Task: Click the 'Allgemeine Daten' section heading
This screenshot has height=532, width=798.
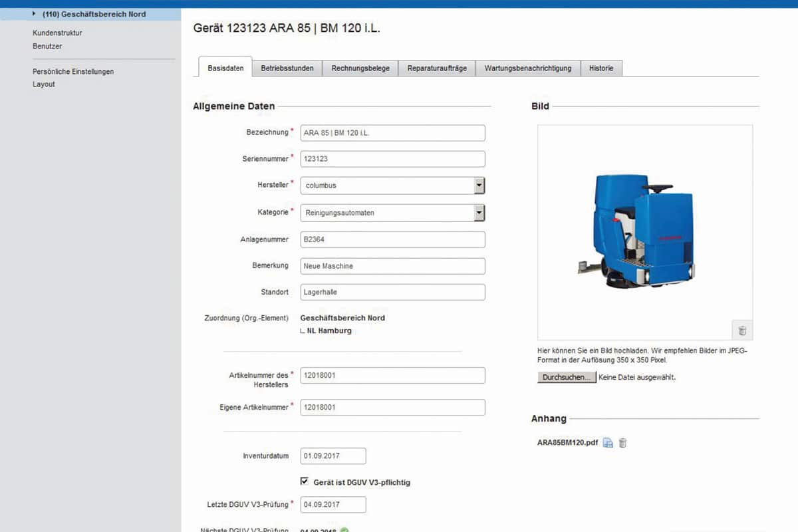Action: pyautogui.click(x=233, y=106)
